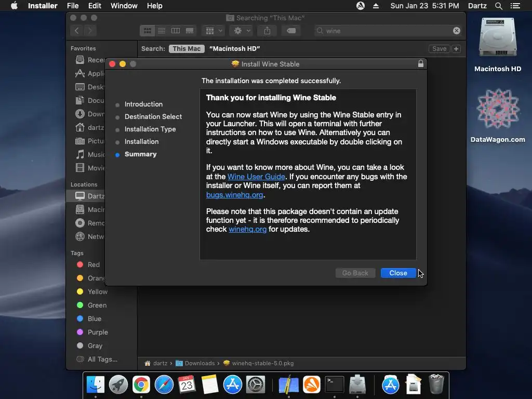Screen dimensions: 532x399
Task: Go back in Finder window
Action: (x=77, y=31)
